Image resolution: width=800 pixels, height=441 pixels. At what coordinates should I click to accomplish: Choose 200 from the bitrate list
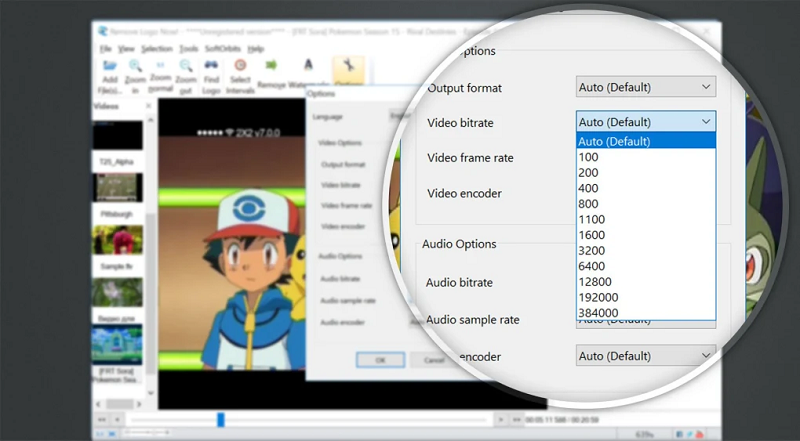646,173
